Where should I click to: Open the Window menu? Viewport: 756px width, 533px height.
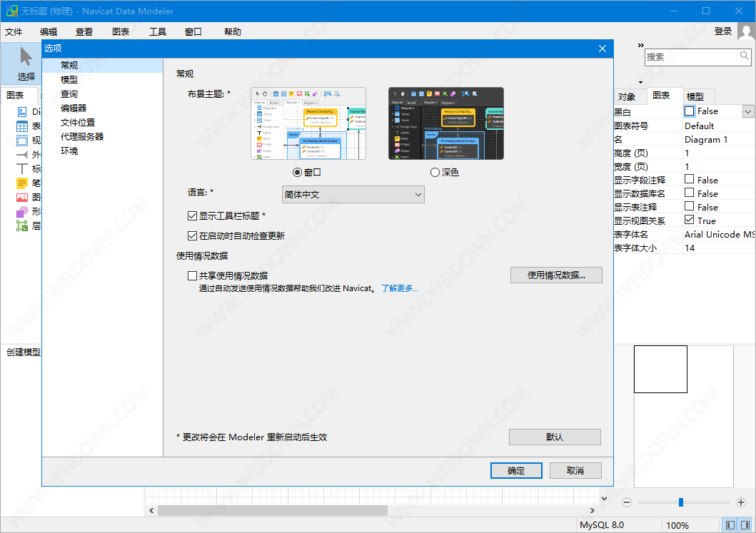click(x=193, y=32)
